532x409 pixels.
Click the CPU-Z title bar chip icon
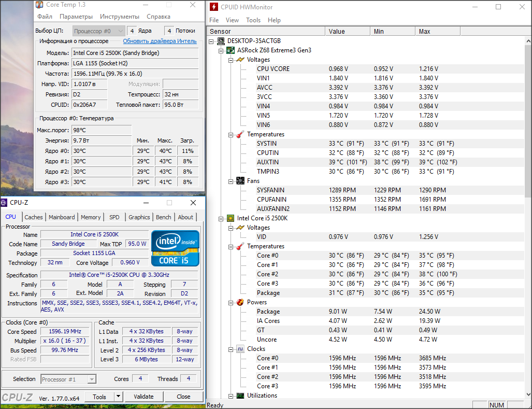[x=4, y=203]
